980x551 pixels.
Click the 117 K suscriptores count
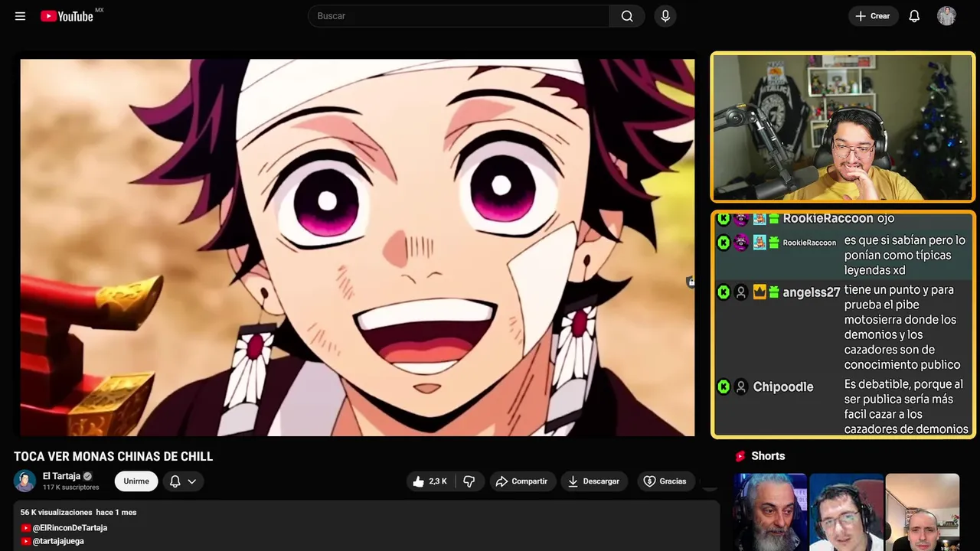click(x=70, y=487)
